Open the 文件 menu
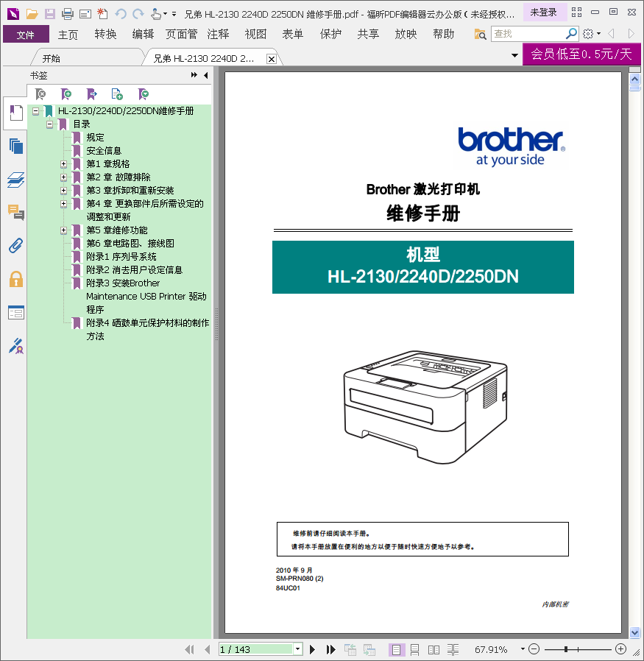644x661 pixels. (x=26, y=34)
